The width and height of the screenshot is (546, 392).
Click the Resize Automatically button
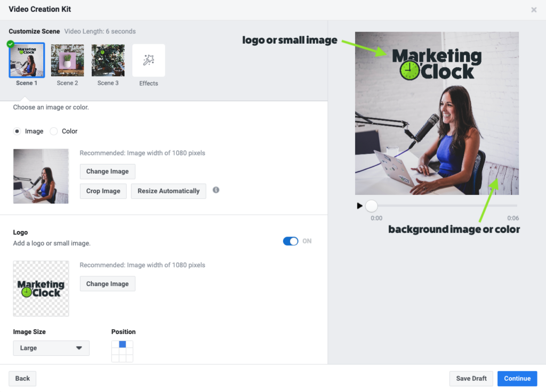click(x=168, y=191)
